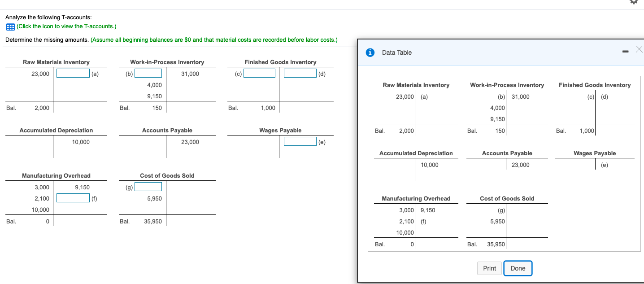Click the Done button

pyautogui.click(x=518, y=268)
